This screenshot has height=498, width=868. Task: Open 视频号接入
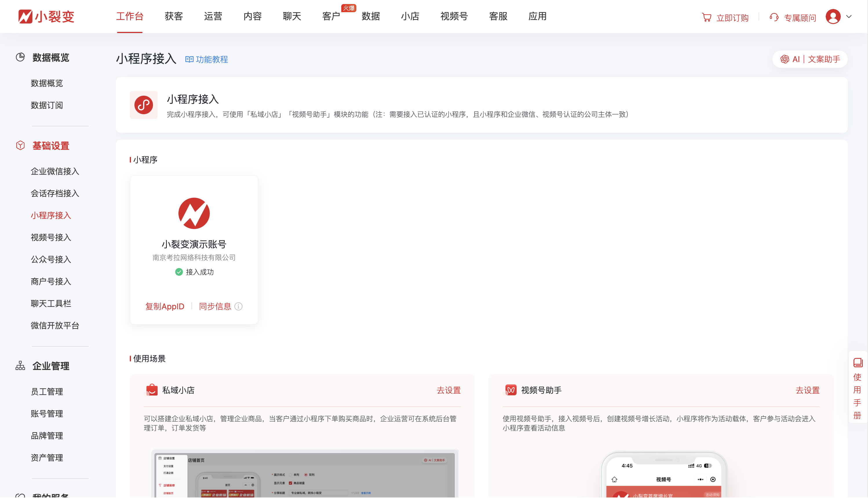pyautogui.click(x=51, y=237)
